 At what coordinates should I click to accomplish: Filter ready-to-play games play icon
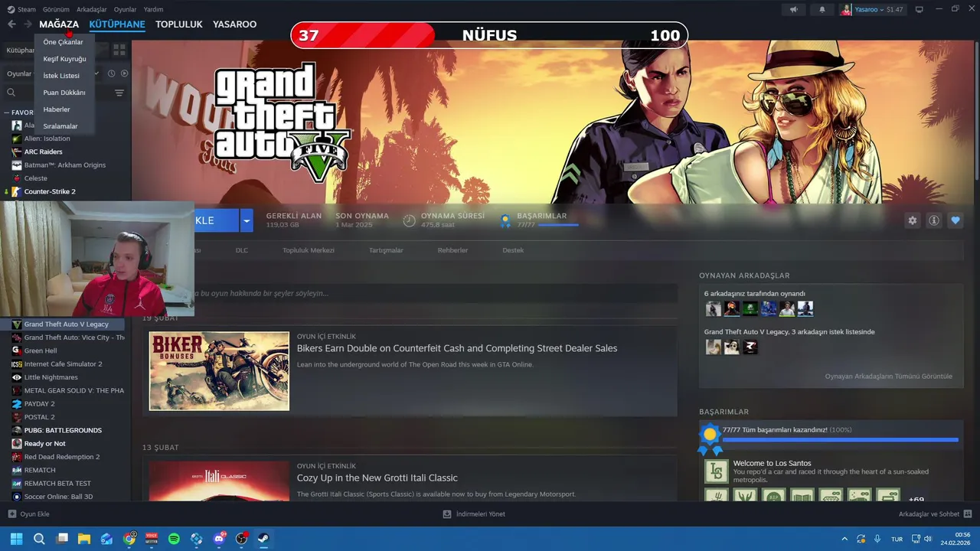point(124,73)
